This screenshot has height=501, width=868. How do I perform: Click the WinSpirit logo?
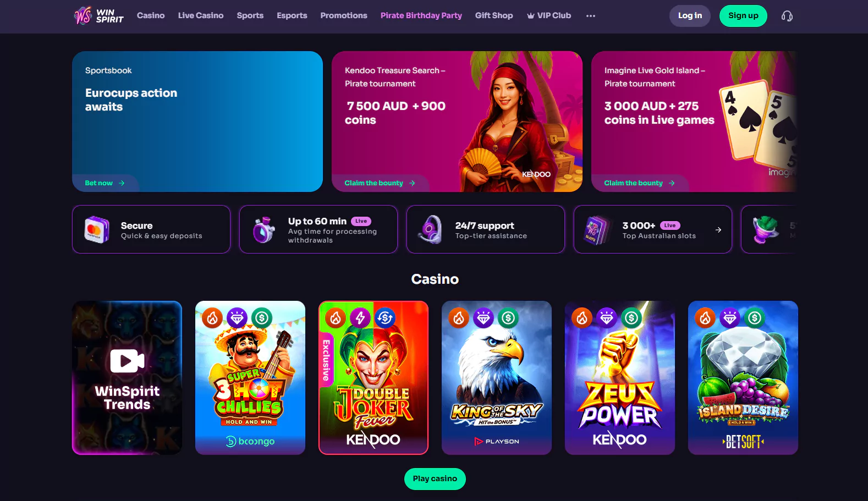pos(99,15)
